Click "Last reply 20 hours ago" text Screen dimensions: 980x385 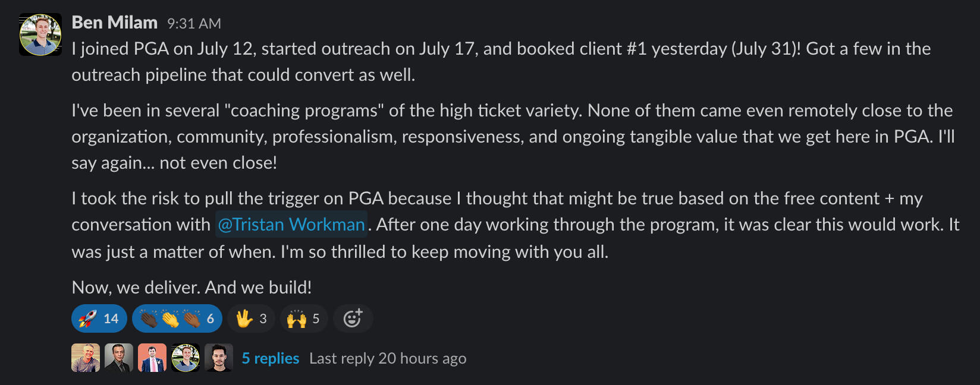tap(388, 358)
